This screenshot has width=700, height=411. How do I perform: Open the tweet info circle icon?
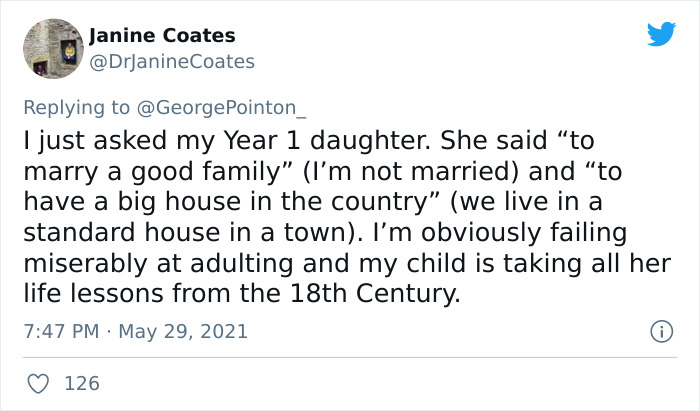pyautogui.click(x=659, y=330)
